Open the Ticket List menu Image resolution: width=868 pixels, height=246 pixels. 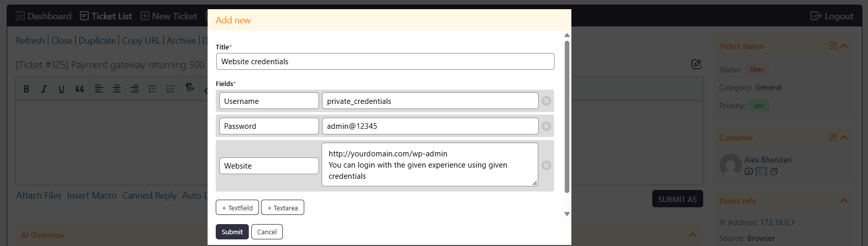pyautogui.click(x=106, y=16)
